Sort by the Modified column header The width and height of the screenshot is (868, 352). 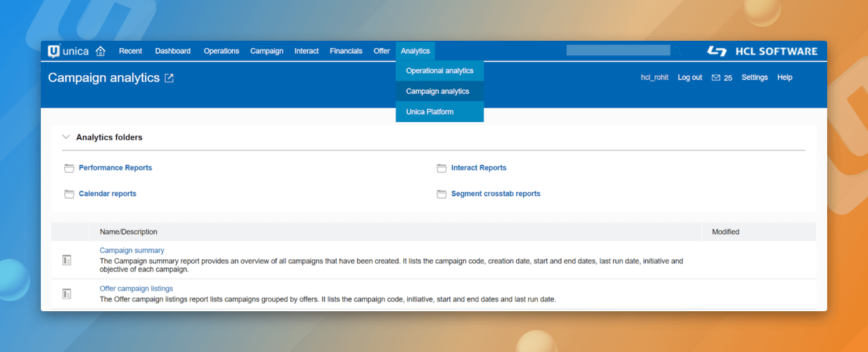click(726, 232)
